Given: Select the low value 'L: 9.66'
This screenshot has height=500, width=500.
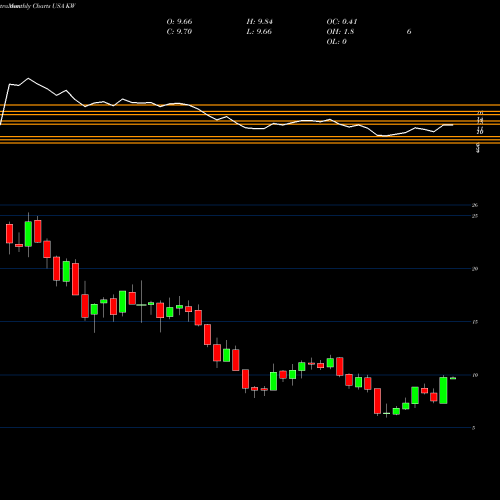Looking at the screenshot, I should (259, 32).
